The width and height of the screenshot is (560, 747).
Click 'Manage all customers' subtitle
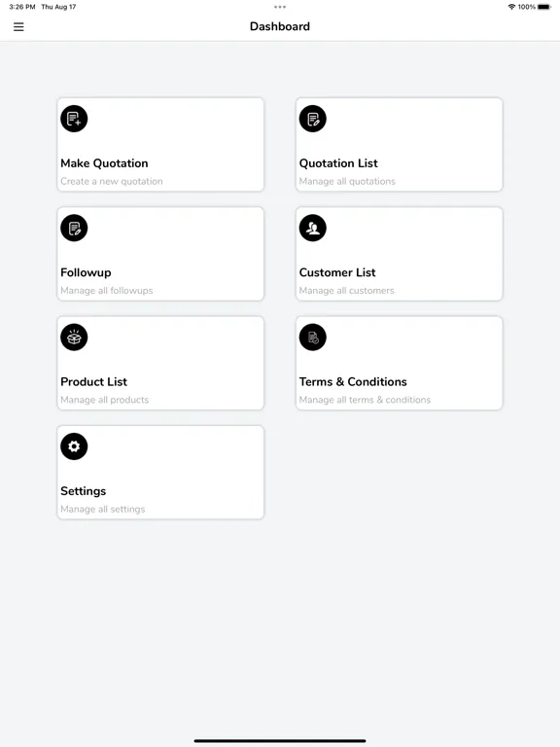point(347,291)
